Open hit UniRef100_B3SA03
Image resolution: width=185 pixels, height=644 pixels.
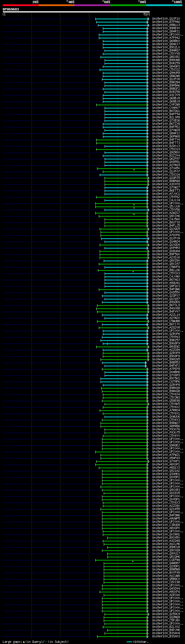coord(166,636)
